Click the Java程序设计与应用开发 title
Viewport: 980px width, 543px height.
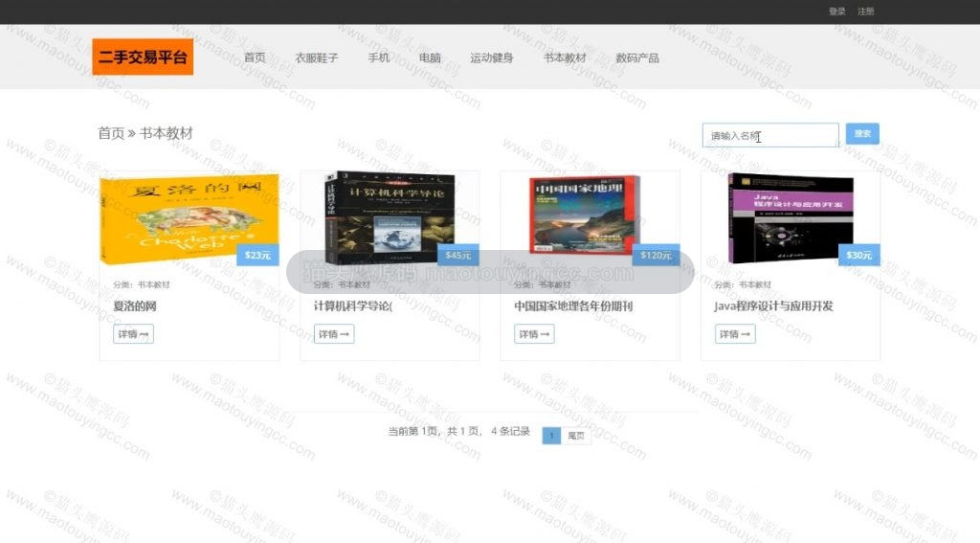click(773, 305)
